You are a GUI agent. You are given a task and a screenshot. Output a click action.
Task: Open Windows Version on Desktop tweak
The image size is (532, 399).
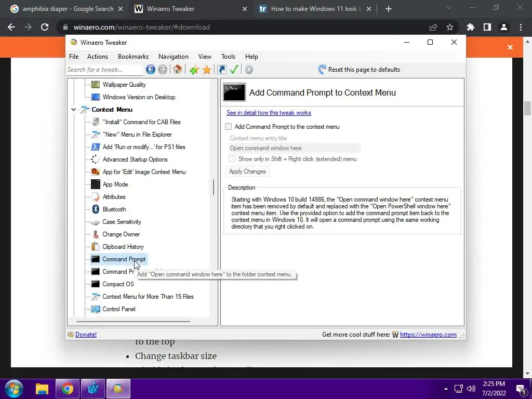[139, 97]
